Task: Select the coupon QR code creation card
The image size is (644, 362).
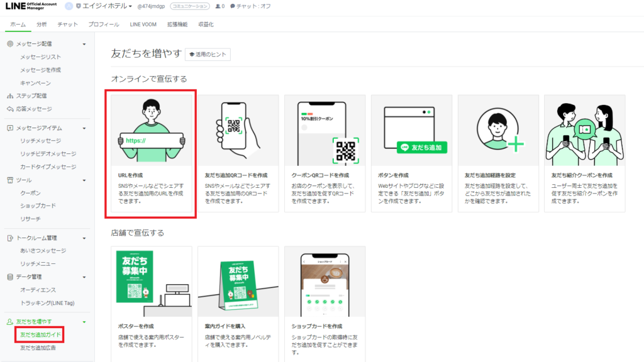Action: tap(325, 154)
